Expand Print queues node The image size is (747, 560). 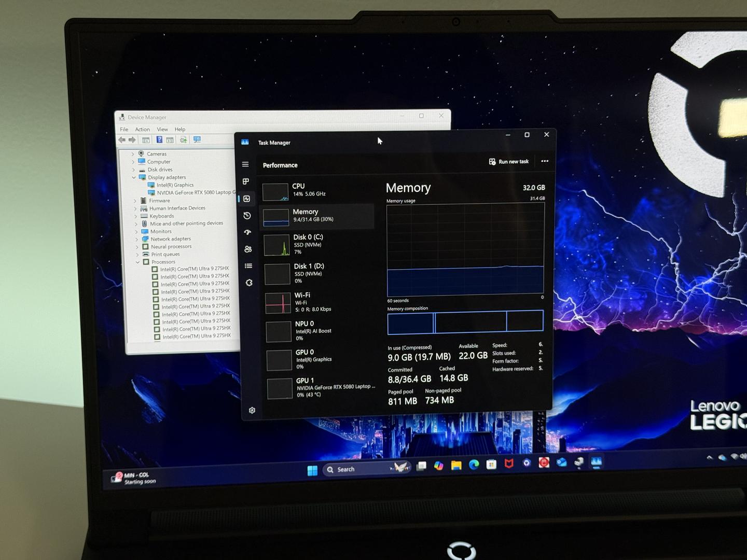(137, 255)
